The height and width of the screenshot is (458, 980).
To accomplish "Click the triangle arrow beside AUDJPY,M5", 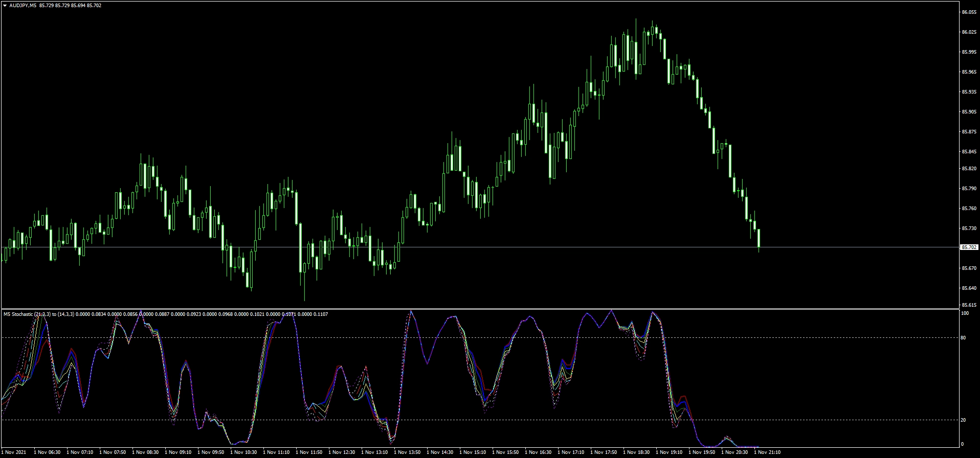I will coord(5,6).
